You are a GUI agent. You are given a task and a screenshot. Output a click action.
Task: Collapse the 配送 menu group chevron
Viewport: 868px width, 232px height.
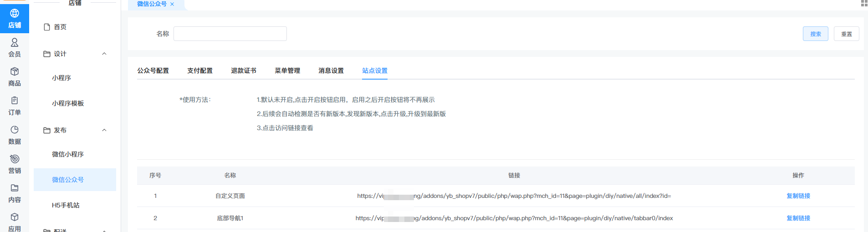[104, 231]
